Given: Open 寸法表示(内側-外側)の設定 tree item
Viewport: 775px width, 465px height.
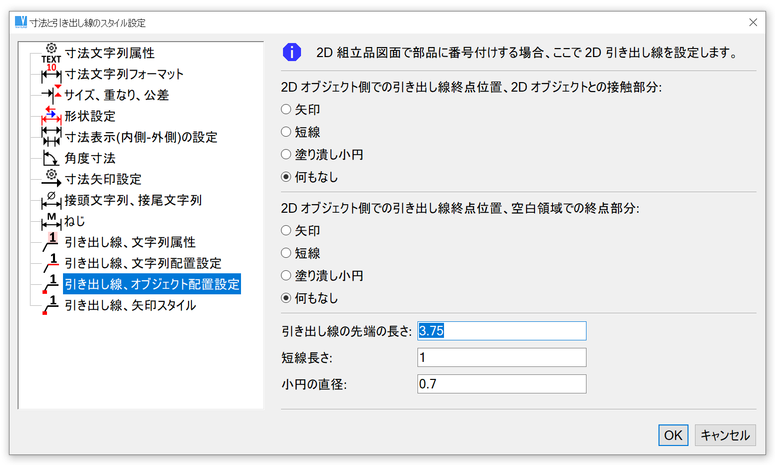Looking at the screenshot, I should 140,137.
